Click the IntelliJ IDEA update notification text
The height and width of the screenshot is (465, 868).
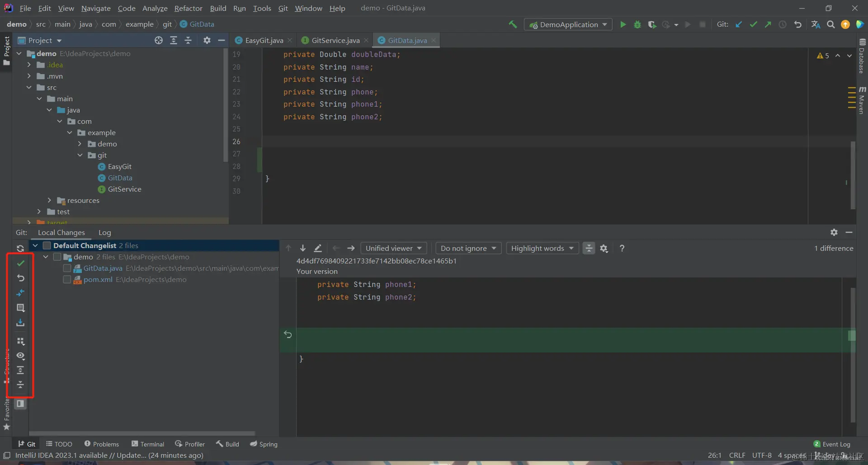pos(109,456)
